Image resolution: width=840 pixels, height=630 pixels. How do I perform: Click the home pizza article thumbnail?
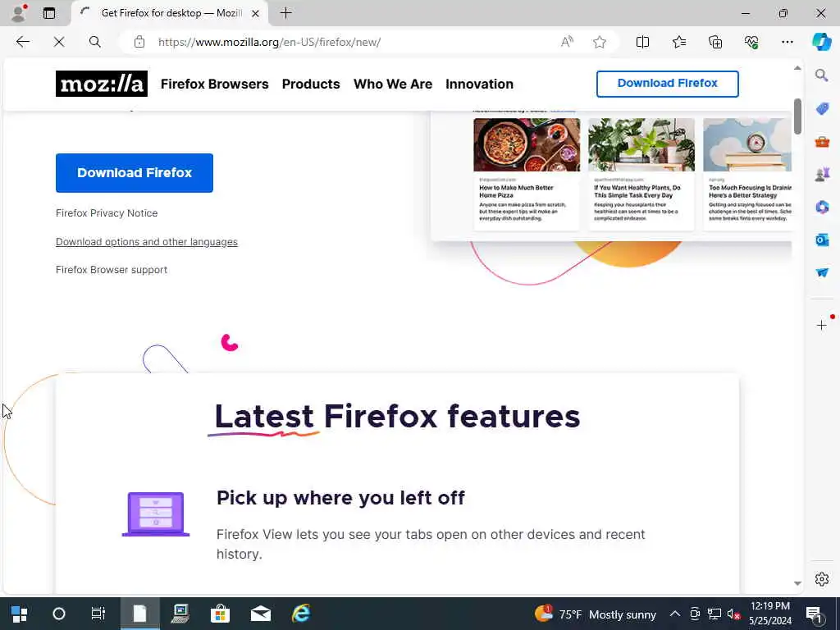[527, 144]
